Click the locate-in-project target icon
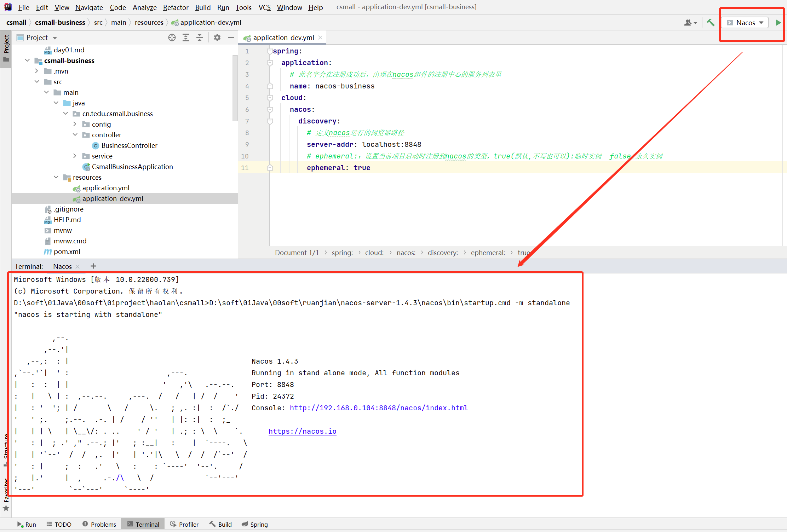 click(172, 37)
